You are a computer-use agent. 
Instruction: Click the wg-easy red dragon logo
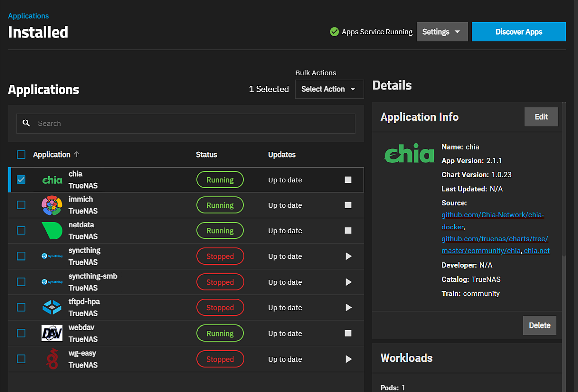pyautogui.click(x=52, y=359)
